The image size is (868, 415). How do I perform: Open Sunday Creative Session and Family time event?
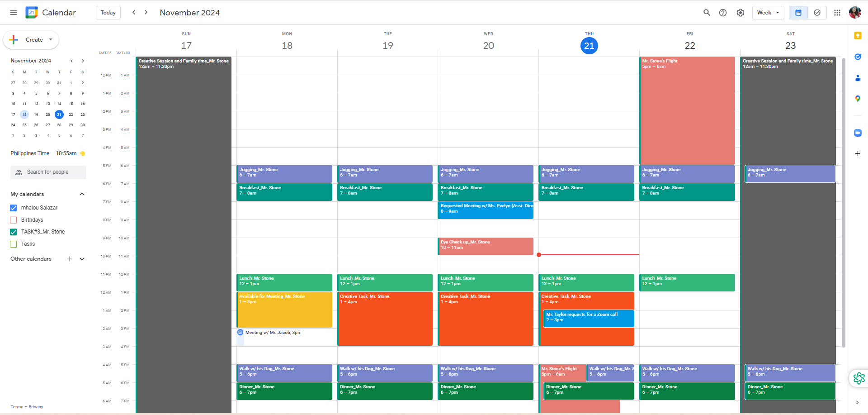point(184,234)
